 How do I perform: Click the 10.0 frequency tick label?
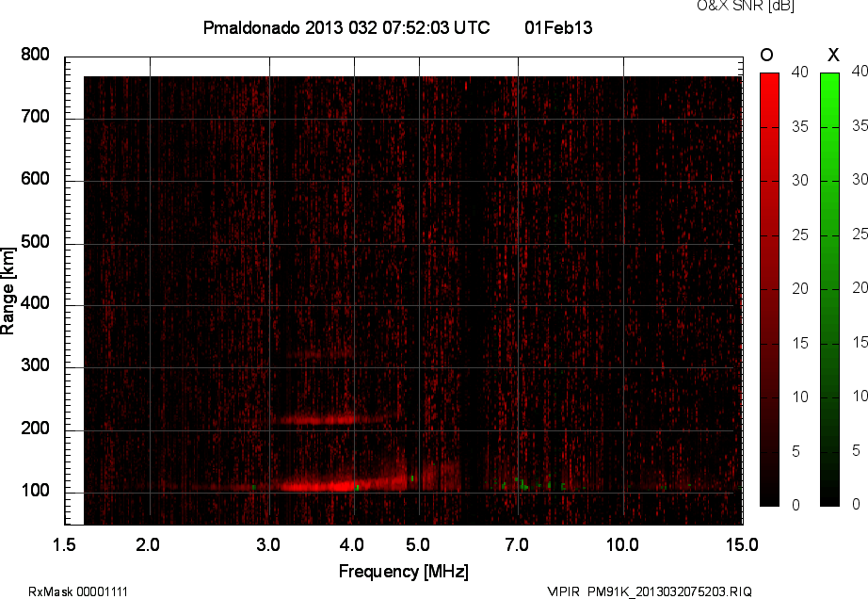point(623,545)
